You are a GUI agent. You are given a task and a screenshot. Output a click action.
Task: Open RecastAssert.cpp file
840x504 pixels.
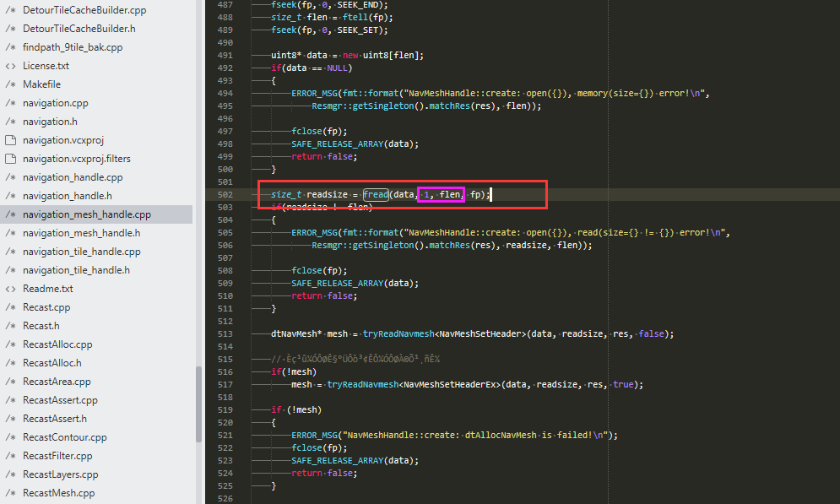click(60, 400)
